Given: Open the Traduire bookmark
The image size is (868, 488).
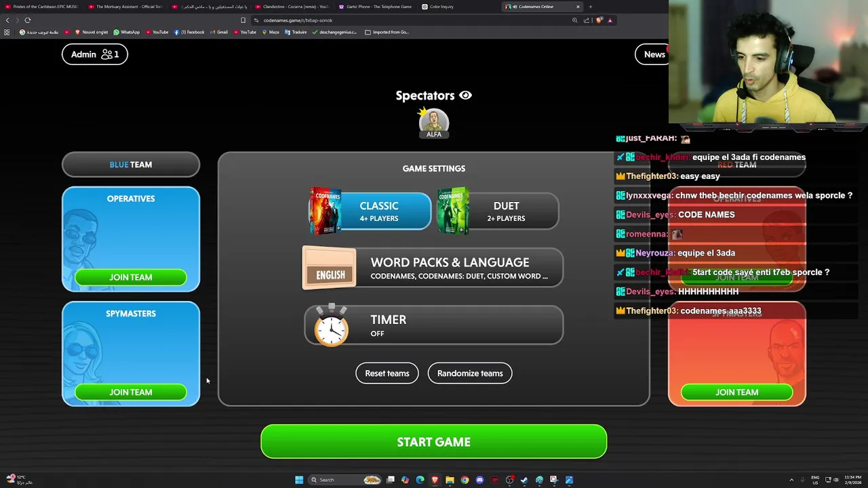Looking at the screenshot, I should click(296, 32).
